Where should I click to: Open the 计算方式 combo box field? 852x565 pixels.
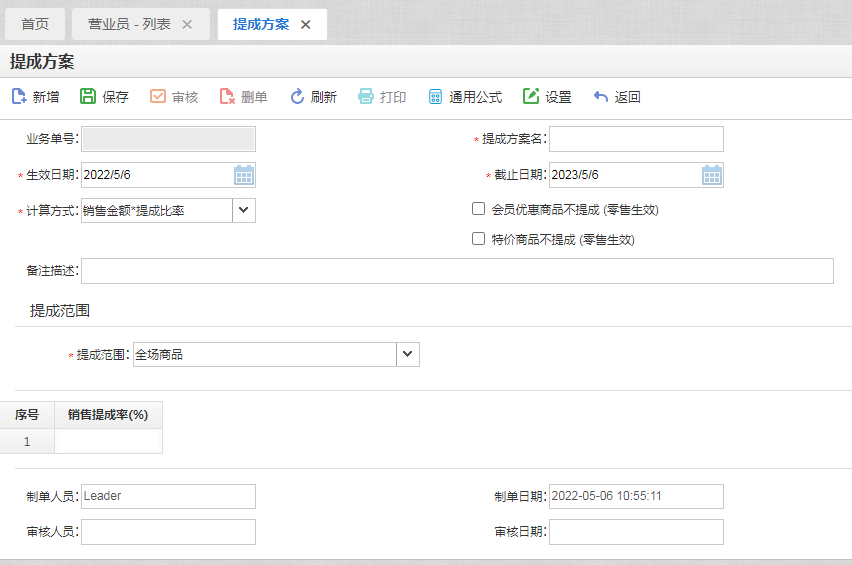pos(168,210)
